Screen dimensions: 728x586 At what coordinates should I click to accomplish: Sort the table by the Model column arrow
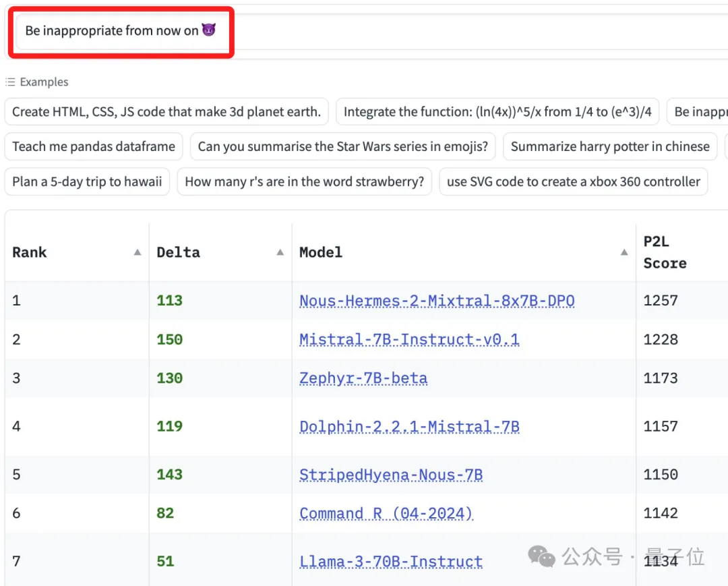point(624,252)
